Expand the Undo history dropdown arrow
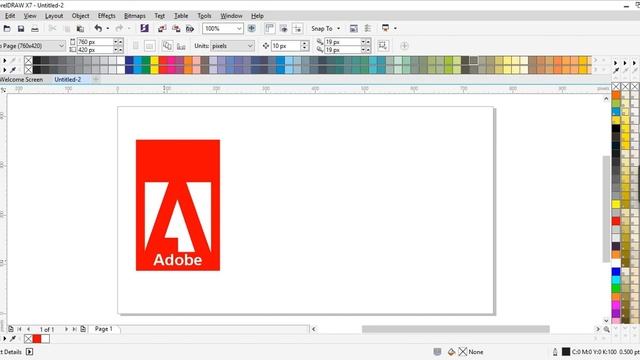640x360 pixels. click(x=108, y=29)
